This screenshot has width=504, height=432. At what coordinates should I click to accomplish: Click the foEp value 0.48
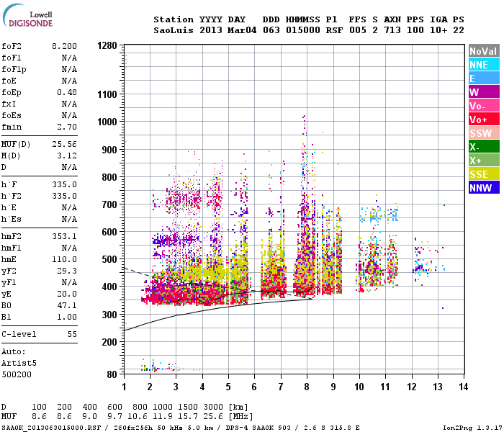point(67,93)
